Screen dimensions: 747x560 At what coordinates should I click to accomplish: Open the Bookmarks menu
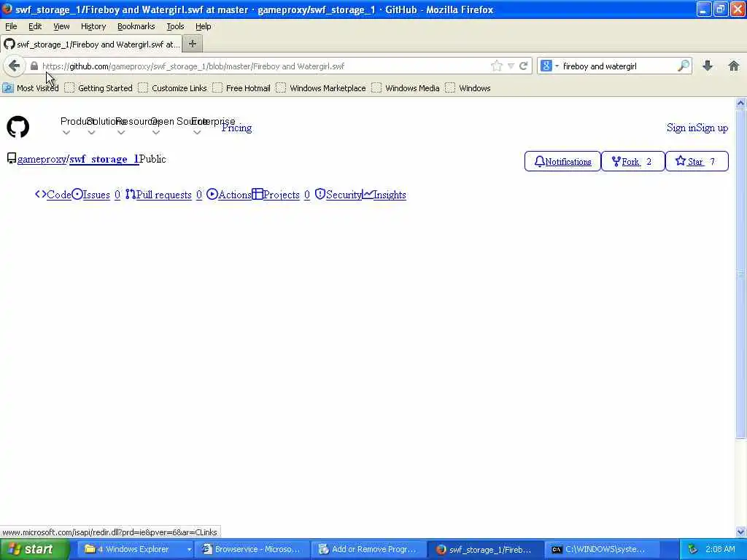click(x=136, y=26)
